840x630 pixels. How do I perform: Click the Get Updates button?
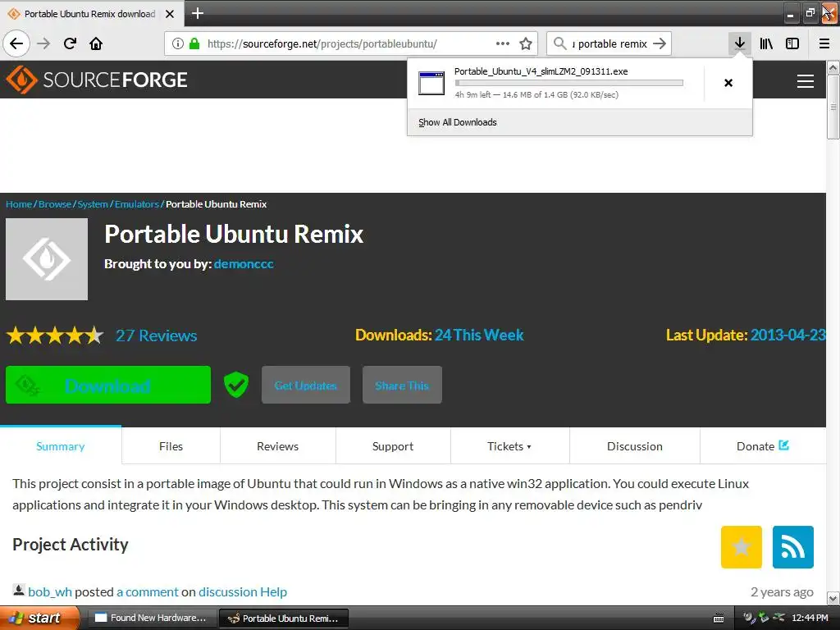coord(306,385)
